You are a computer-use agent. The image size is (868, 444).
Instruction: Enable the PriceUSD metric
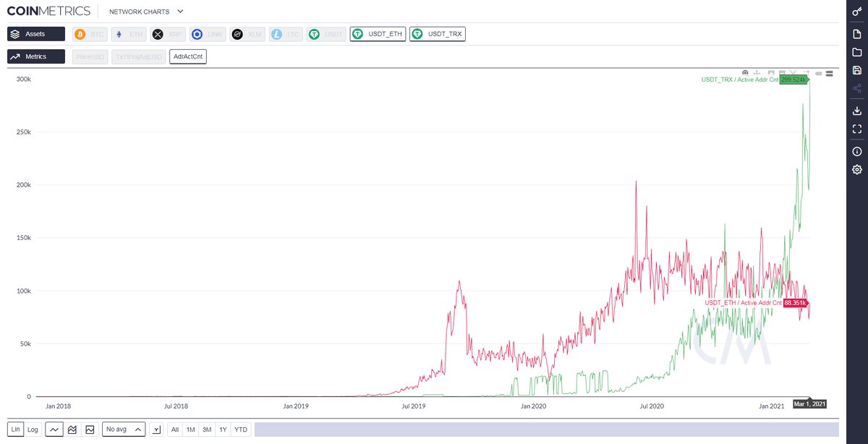pos(90,56)
